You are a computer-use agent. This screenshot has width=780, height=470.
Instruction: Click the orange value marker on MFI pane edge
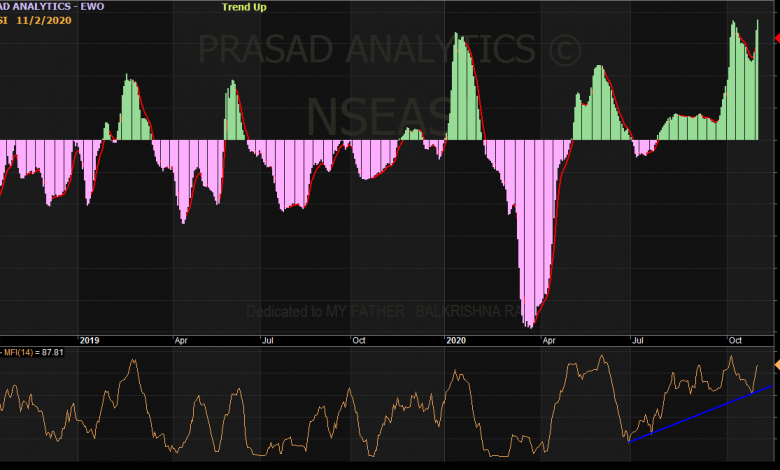pyautogui.click(x=776, y=365)
